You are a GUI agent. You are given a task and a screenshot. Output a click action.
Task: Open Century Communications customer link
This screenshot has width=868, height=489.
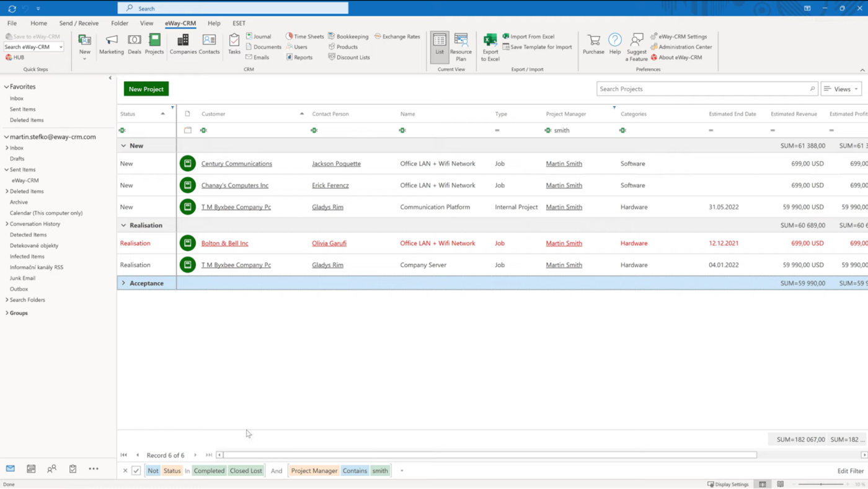coord(237,164)
